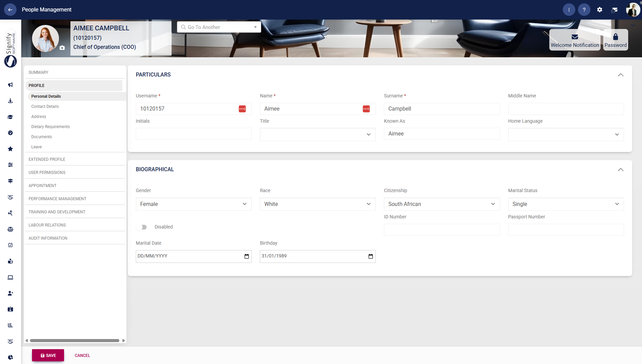Open the settings gear in the top bar
The image size is (642, 364).
click(x=600, y=9)
